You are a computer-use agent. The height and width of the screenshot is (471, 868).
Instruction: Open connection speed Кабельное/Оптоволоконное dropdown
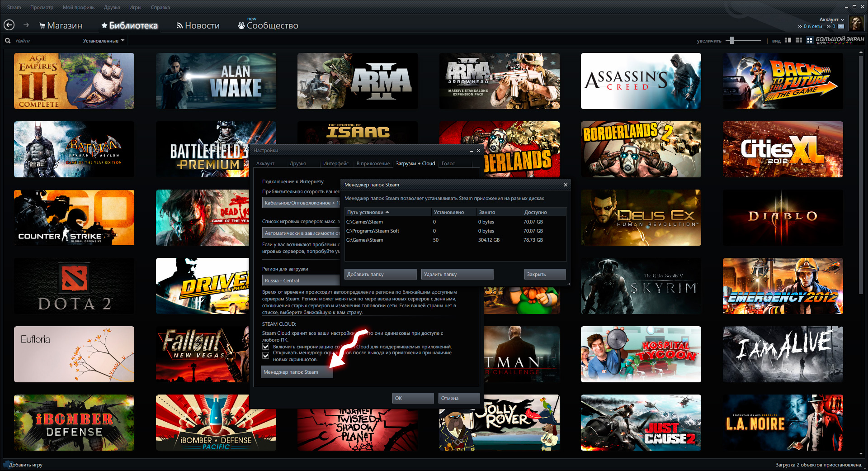pyautogui.click(x=301, y=203)
